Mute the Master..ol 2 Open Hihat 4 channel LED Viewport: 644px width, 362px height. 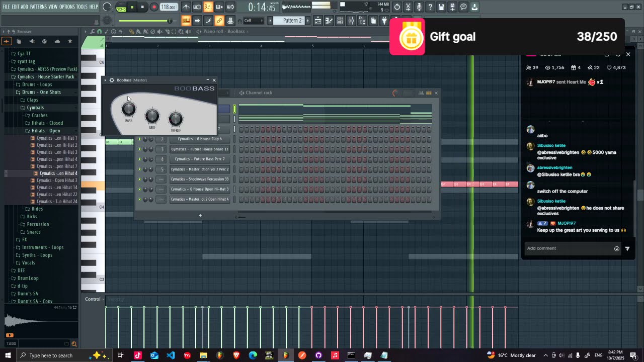(x=139, y=200)
